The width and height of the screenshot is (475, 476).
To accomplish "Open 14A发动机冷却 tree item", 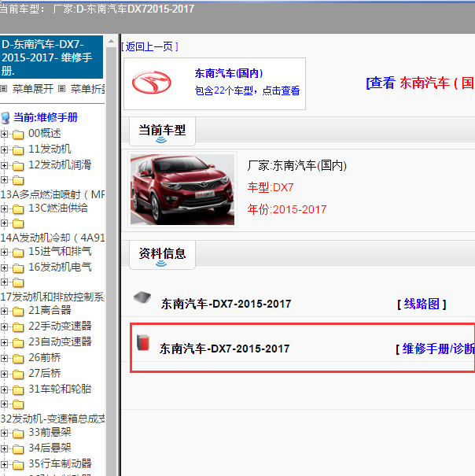I will [52, 238].
